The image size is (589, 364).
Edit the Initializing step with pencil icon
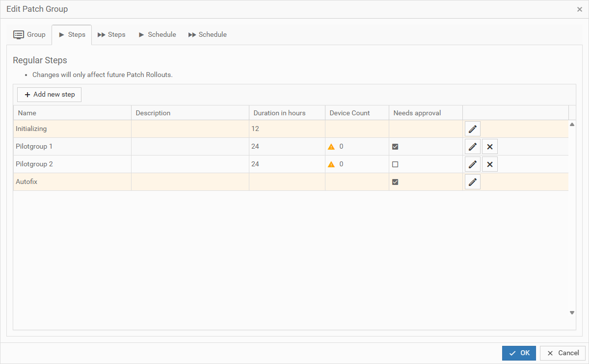[x=472, y=129]
